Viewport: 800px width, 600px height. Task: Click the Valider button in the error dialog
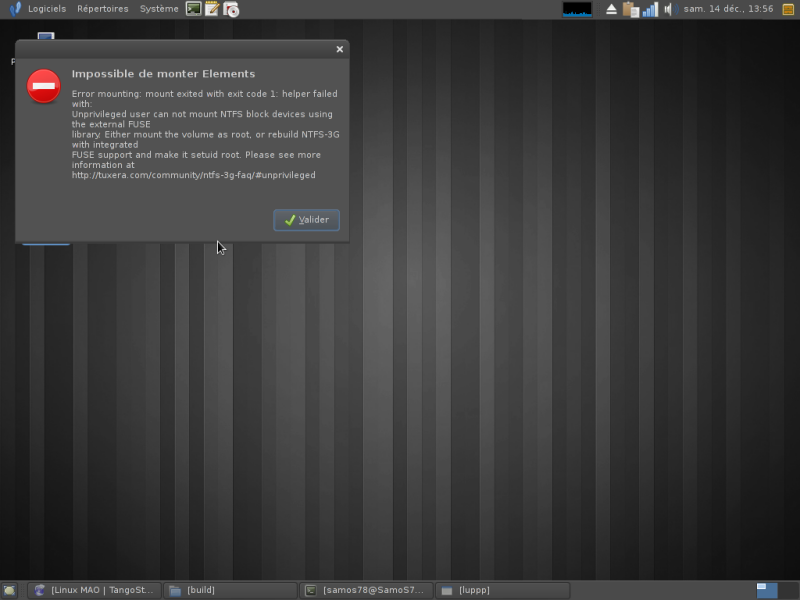(306, 220)
